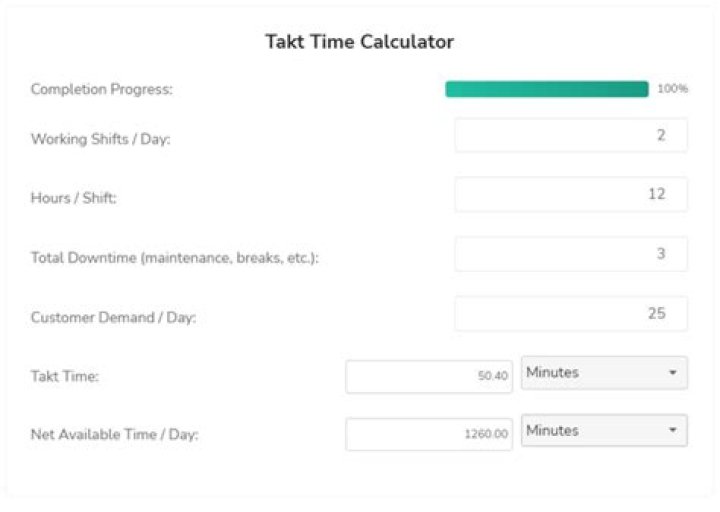Select the Takt Time result value field
The image size is (720, 512).
[x=429, y=376]
